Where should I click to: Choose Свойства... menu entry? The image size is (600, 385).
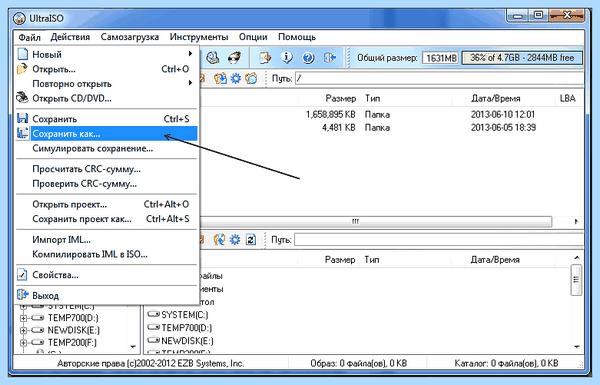point(106,275)
